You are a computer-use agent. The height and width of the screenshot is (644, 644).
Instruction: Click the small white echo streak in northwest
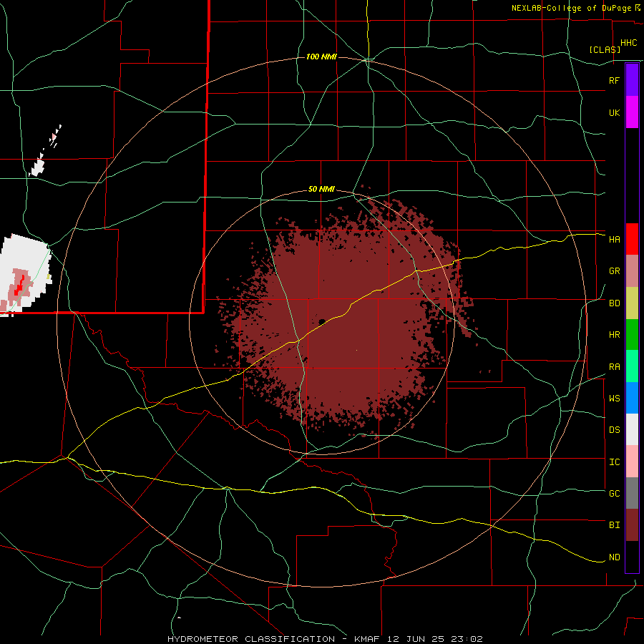coord(38,165)
